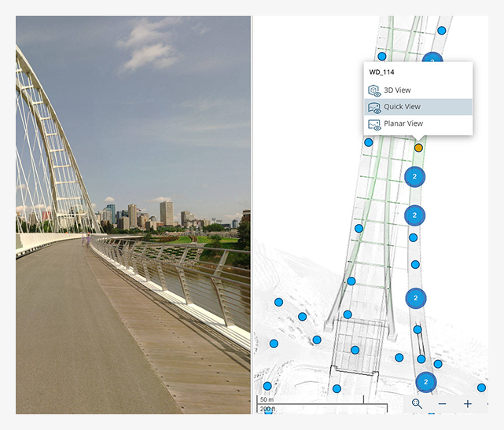Image resolution: width=504 pixels, height=430 pixels.
Task: Click the blue point left of the popup
Action: coord(368,142)
